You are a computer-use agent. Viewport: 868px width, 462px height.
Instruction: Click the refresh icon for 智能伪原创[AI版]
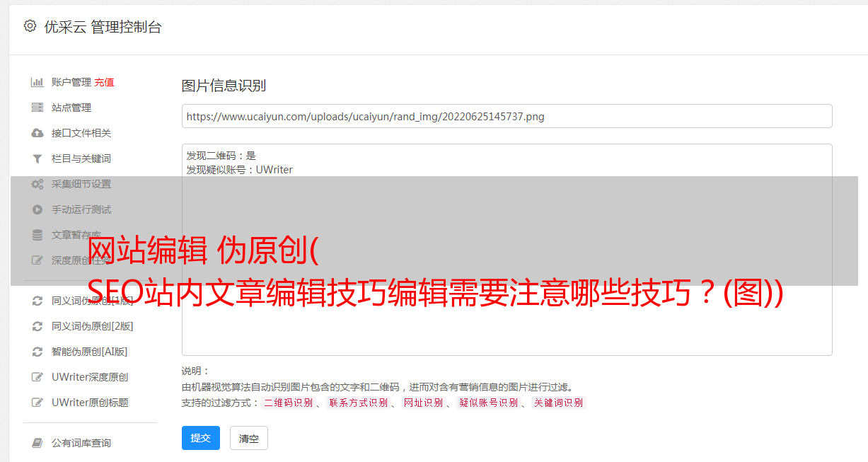point(37,352)
